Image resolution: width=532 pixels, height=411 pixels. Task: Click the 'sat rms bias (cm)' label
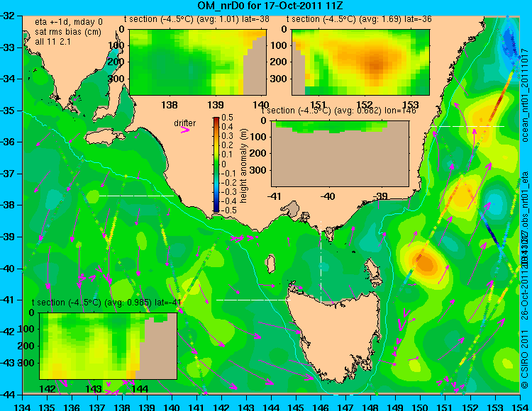click(68, 32)
